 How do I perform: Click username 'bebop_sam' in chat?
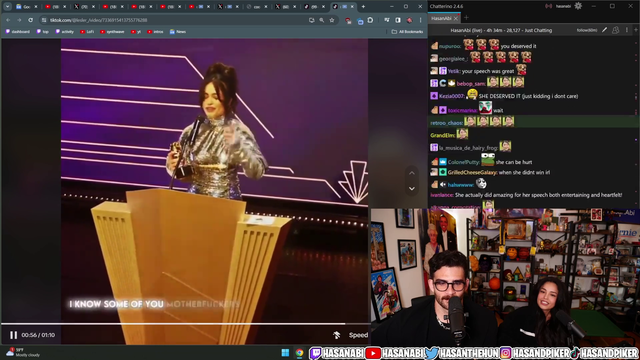click(471, 84)
